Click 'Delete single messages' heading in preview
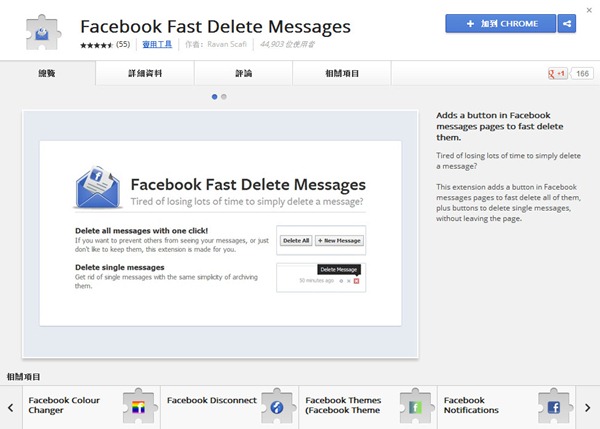Screen dimensions: 600x429 [x=119, y=267]
